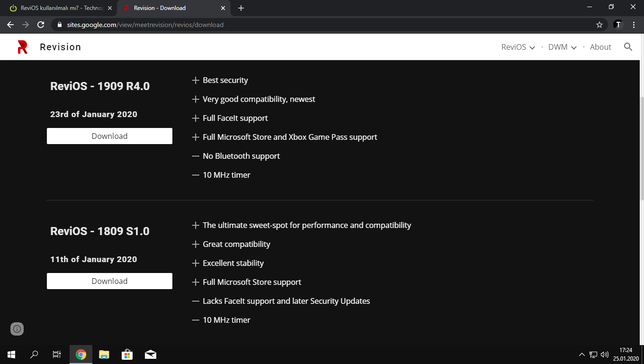Close the Revision - Download tab
Viewport: 644px width, 364px height.
coord(223,8)
